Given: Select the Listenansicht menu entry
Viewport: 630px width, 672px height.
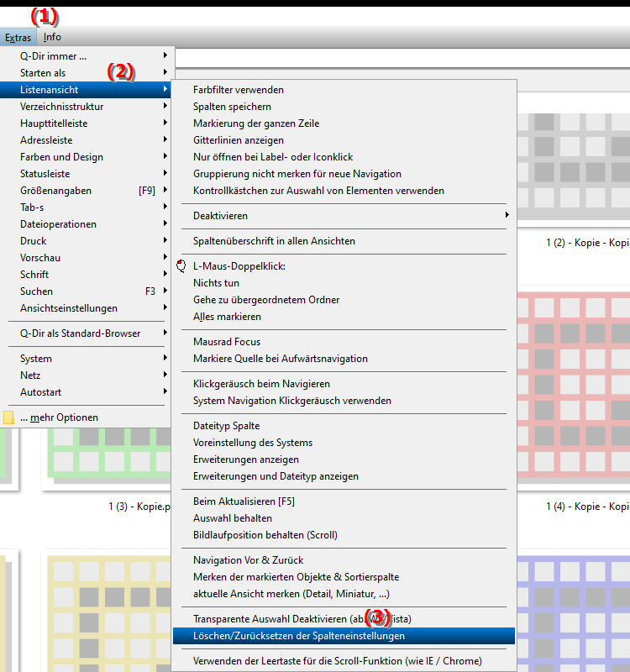Looking at the screenshot, I should coord(86,90).
